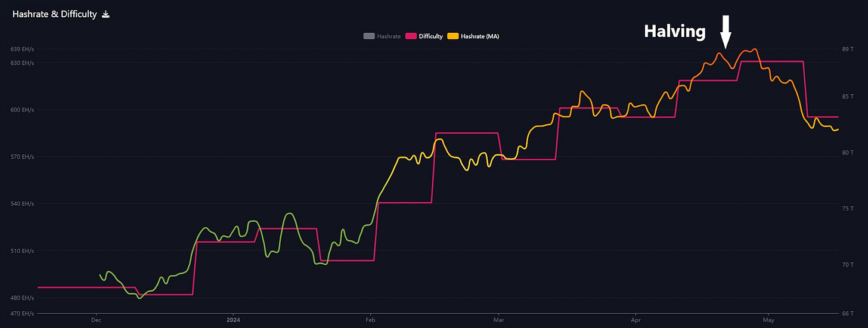Click the '85 T' difficulty axis label
This screenshot has width=868, height=328.
pyautogui.click(x=848, y=96)
